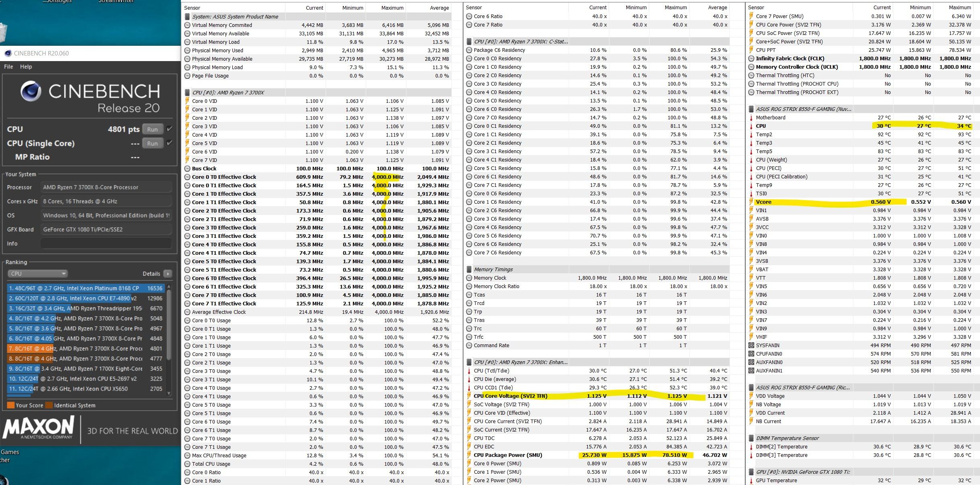Click the lightning icon beside Vcore
980x485 pixels.
(751, 202)
